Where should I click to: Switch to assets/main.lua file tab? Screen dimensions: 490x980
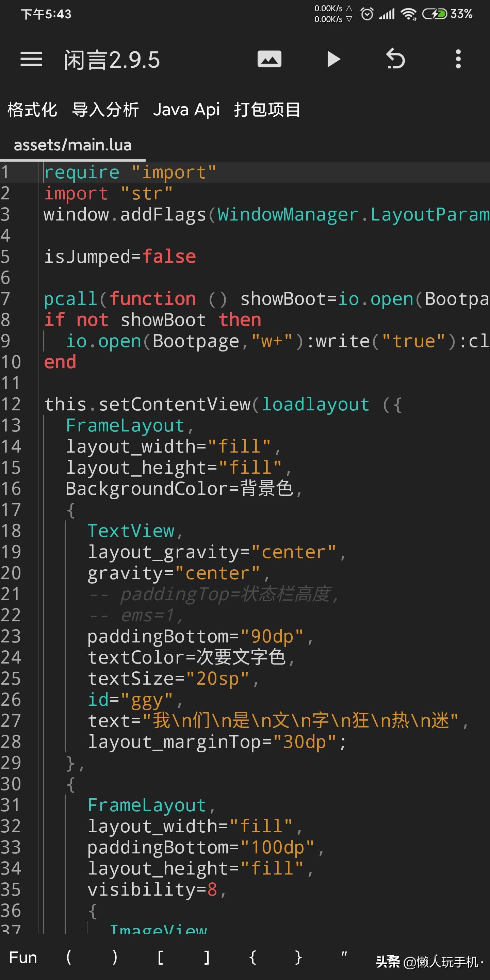(x=73, y=145)
